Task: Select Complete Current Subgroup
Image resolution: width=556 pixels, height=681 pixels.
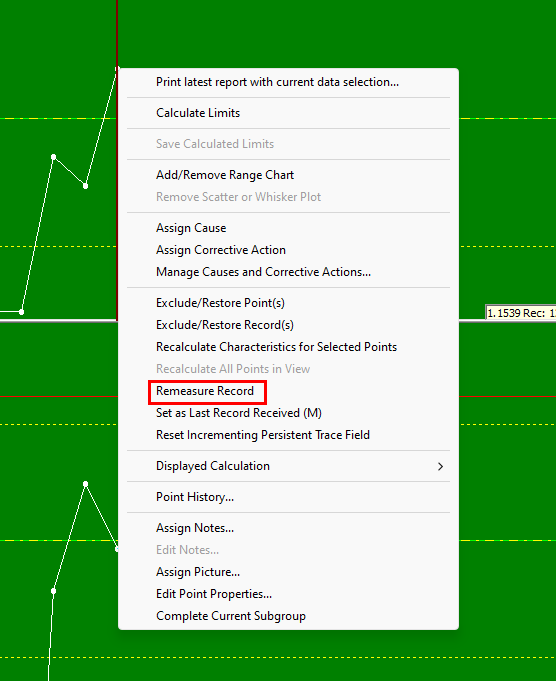Action: [x=288, y=616]
